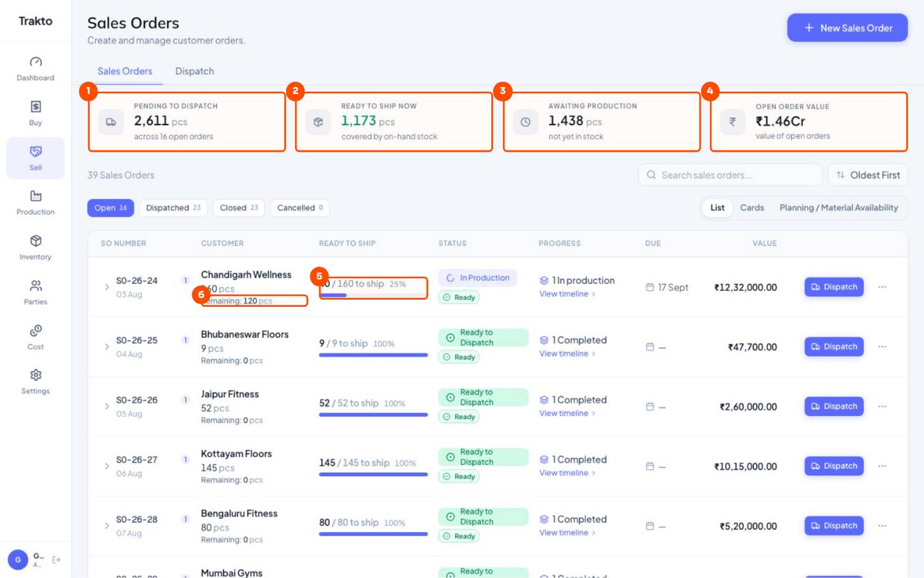Click the logout icon near user avatar

pyautogui.click(x=56, y=560)
